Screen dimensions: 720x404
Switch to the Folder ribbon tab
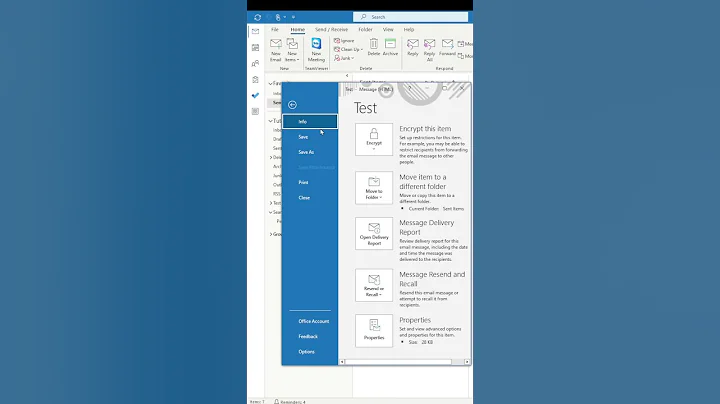366,29
